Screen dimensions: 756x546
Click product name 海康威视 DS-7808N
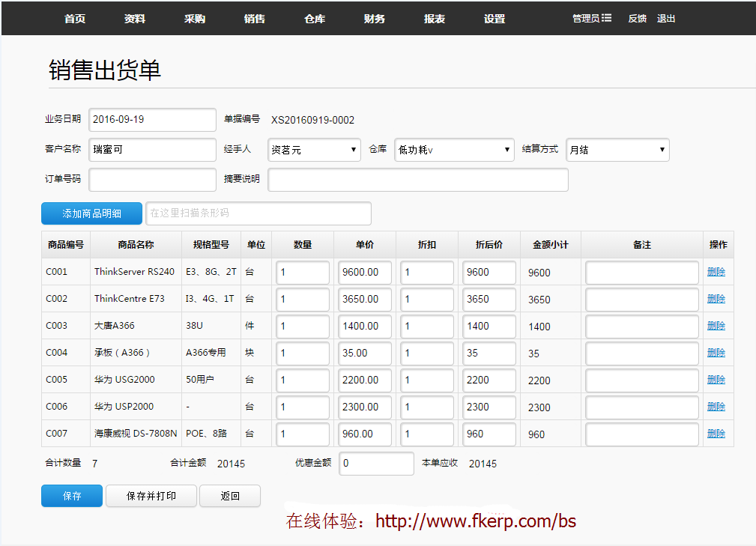tap(136, 434)
